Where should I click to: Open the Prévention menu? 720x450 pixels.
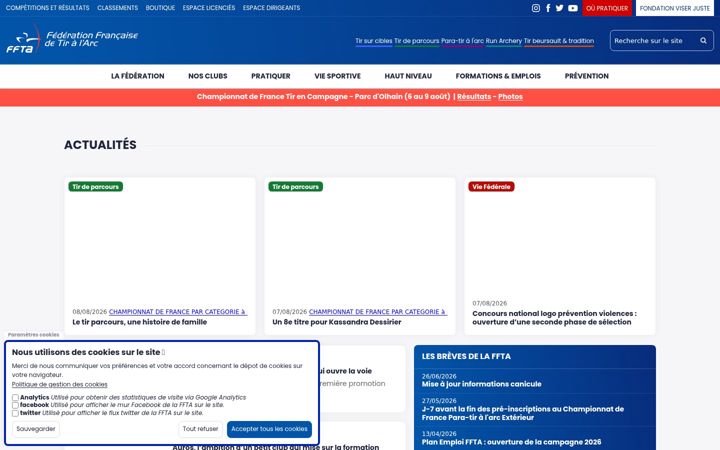click(x=586, y=76)
